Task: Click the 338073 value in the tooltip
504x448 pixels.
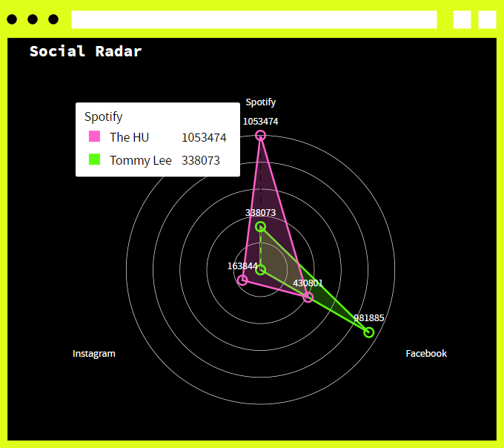Action: coord(201,160)
